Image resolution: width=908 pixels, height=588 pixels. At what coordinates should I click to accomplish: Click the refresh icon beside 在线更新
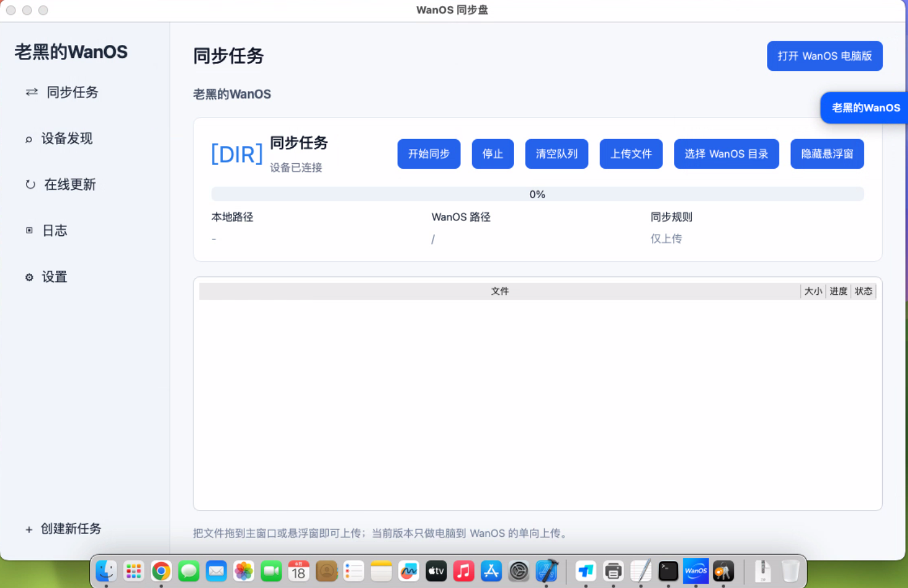point(30,185)
